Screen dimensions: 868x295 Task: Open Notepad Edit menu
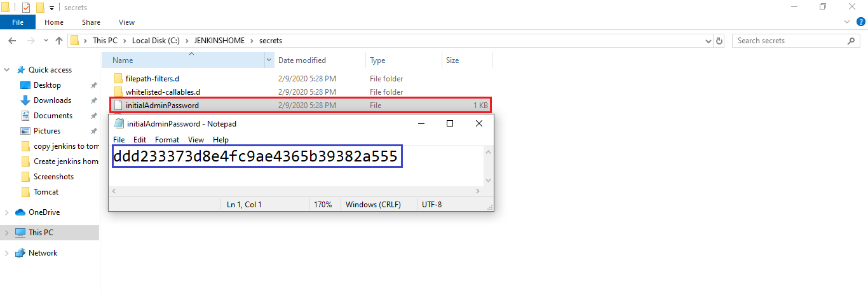pos(140,139)
